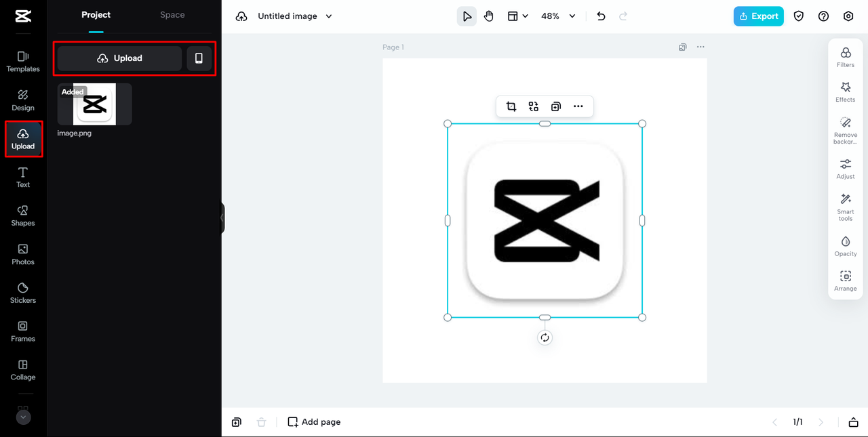
Task: Open the Adjust panel
Action: pyautogui.click(x=846, y=169)
